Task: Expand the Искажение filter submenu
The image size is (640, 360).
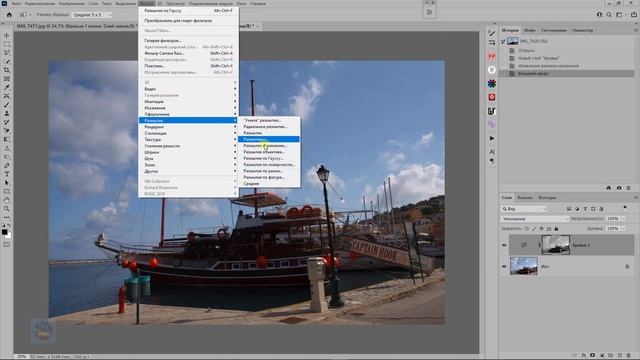Action: click(x=188, y=108)
